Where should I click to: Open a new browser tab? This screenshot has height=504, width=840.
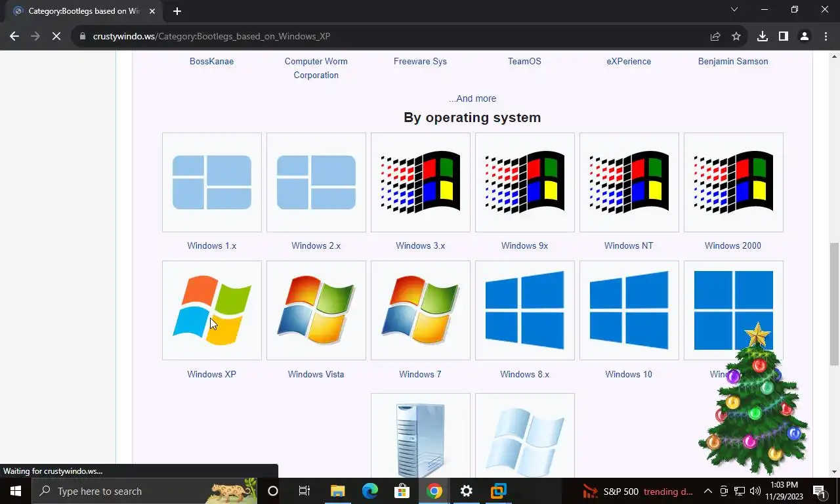(x=177, y=10)
